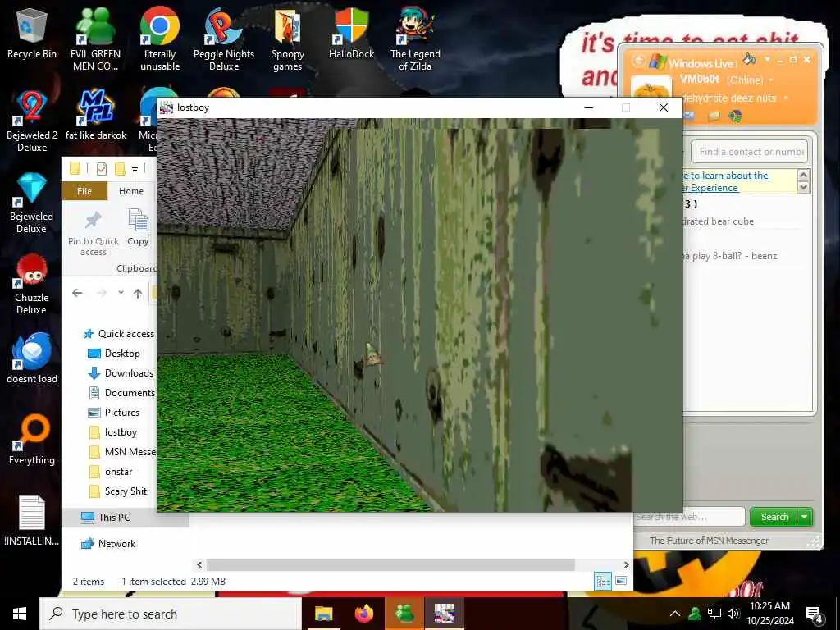Viewport: 840px width, 630px height.
Task: Open the Home ribbon tab in Explorer
Action: (x=131, y=191)
